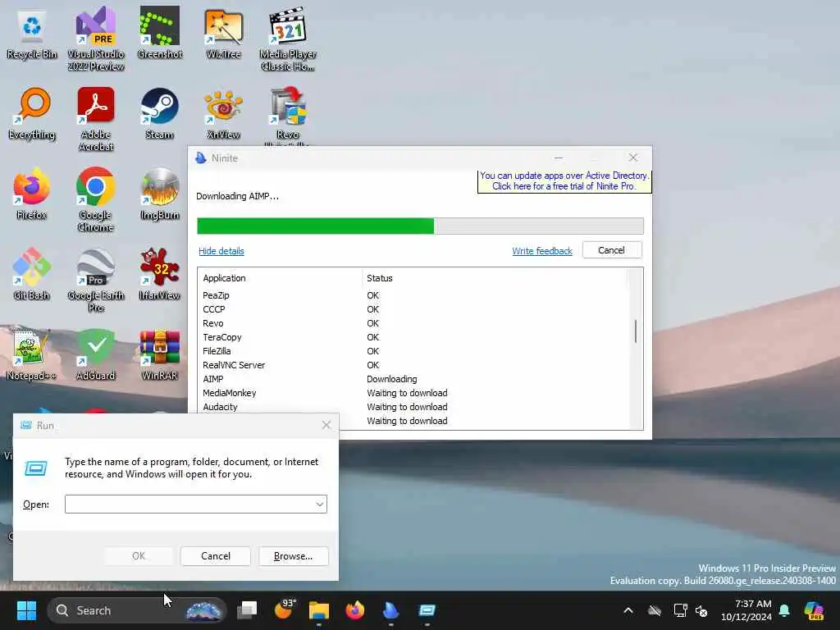Image resolution: width=840 pixels, height=630 pixels.
Task: Select the AIMP row showing Downloading
Action: point(413,379)
